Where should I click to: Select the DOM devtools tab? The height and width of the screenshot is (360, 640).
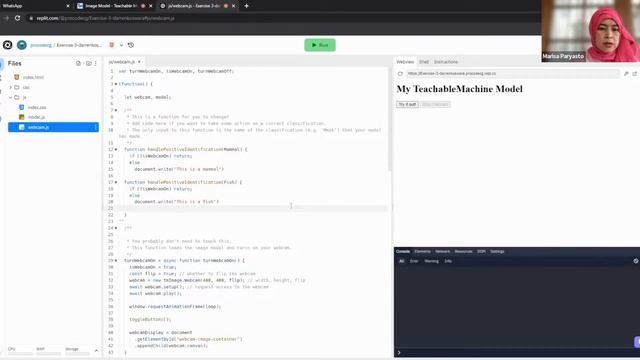tap(481, 251)
